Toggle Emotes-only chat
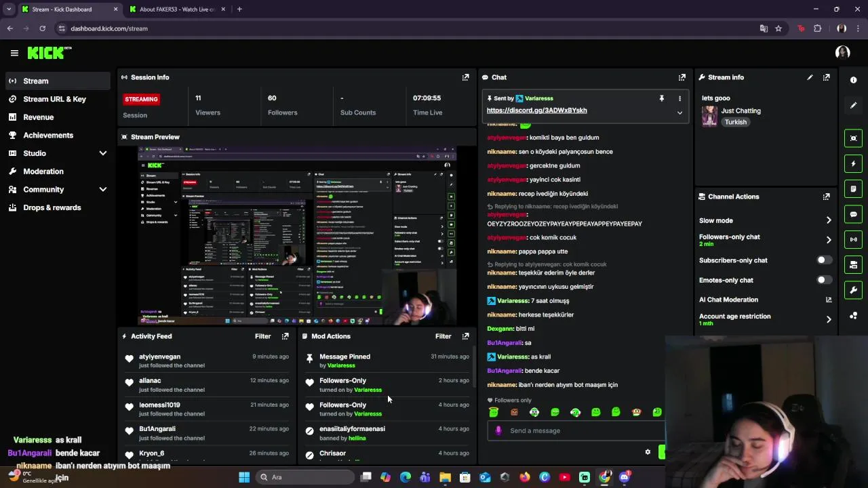 [x=824, y=280]
